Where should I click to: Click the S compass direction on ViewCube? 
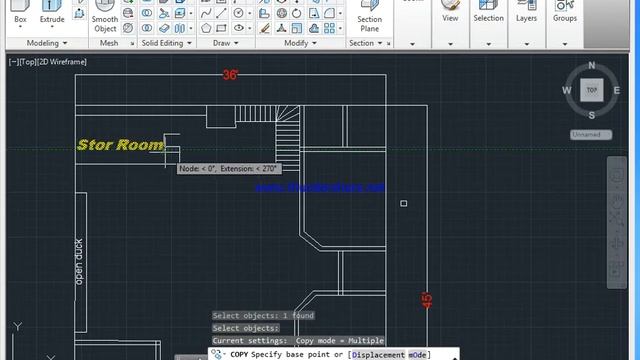(592, 116)
